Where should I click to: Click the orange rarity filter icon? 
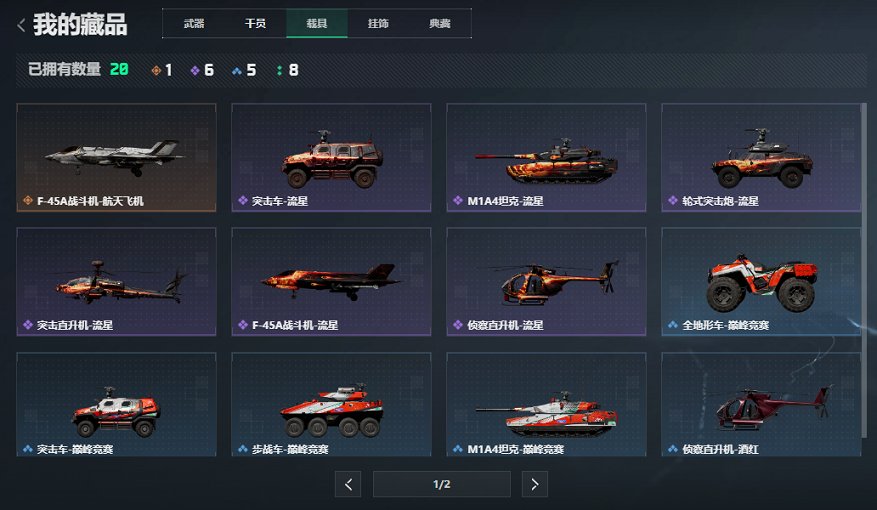pos(157,70)
